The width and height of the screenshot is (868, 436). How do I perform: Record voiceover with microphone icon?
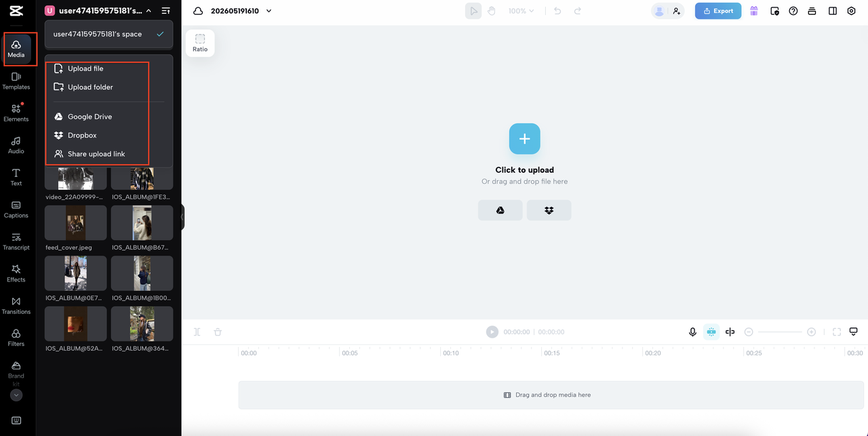tap(692, 332)
